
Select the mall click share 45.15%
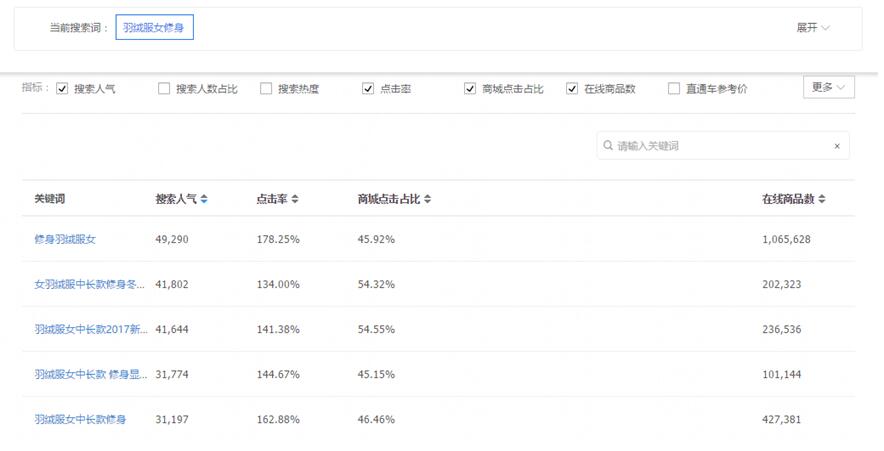pos(376,374)
